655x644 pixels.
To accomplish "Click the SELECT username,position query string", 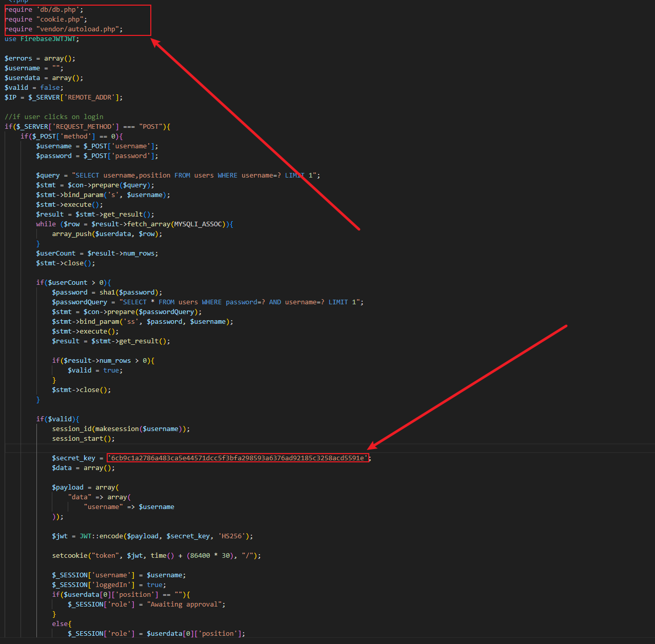I will (194, 175).
